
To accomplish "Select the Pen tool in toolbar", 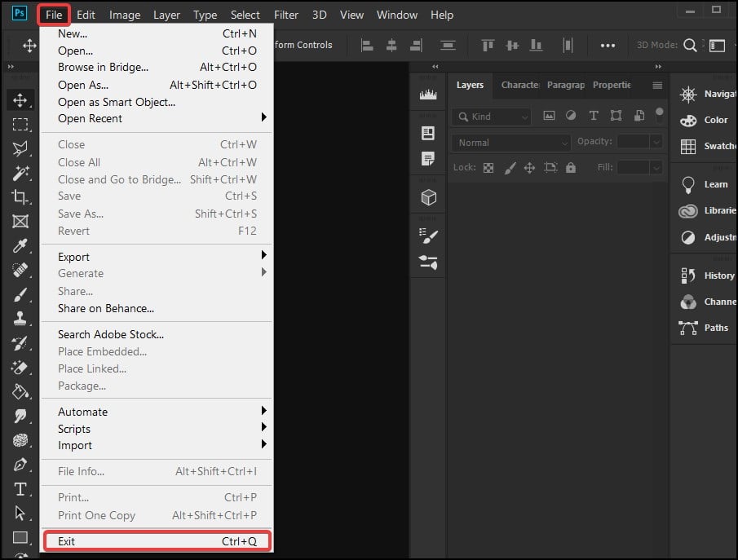I will (20, 465).
